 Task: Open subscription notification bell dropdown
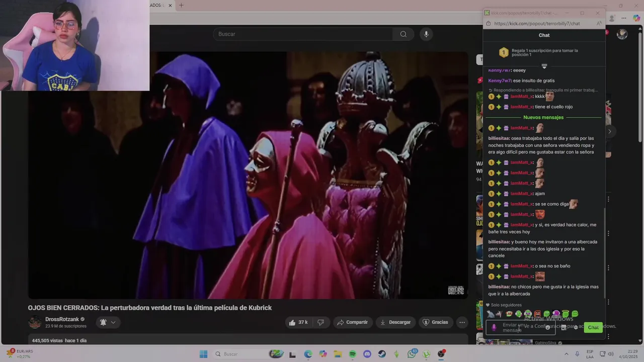[x=108, y=322]
